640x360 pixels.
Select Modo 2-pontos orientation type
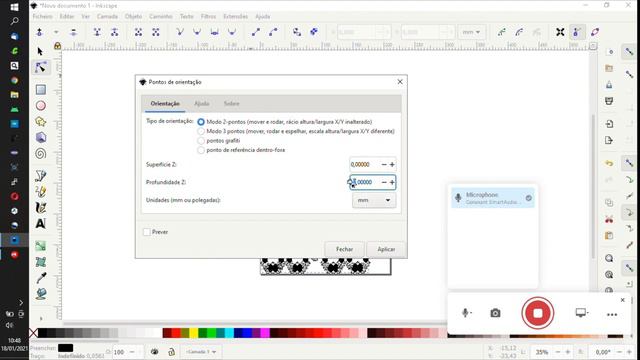[x=201, y=122]
